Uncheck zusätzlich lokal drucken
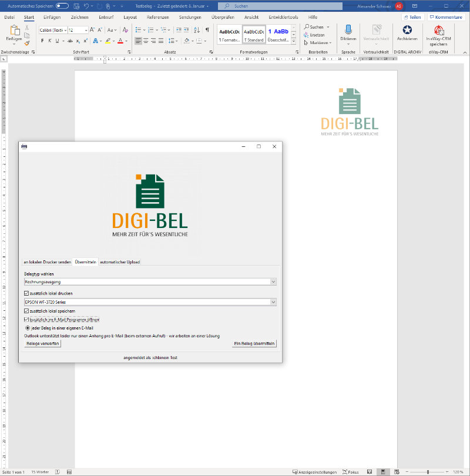 [x=26, y=293]
